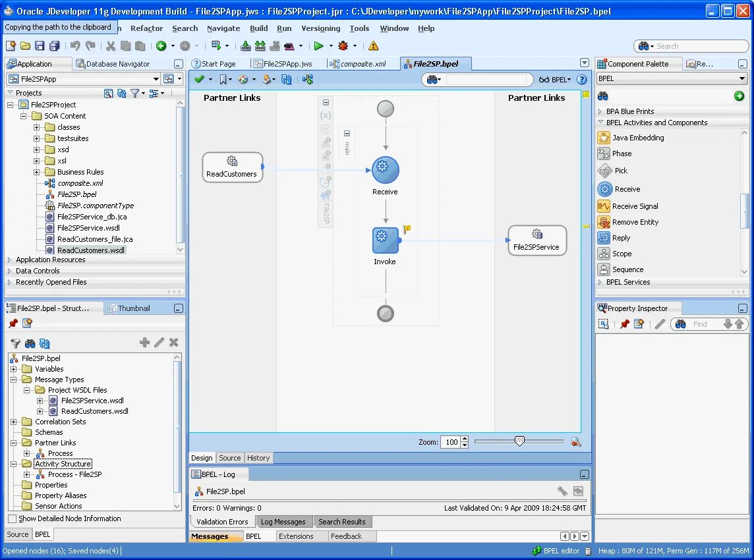Open the Thumbnail panel tab
The width and height of the screenshot is (754, 560).
pos(129,308)
